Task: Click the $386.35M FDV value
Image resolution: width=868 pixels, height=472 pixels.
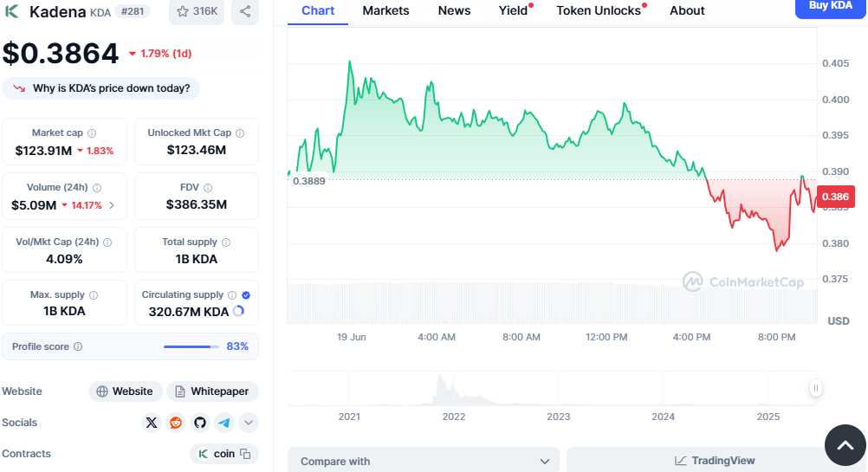Action: click(x=197, y=204)
